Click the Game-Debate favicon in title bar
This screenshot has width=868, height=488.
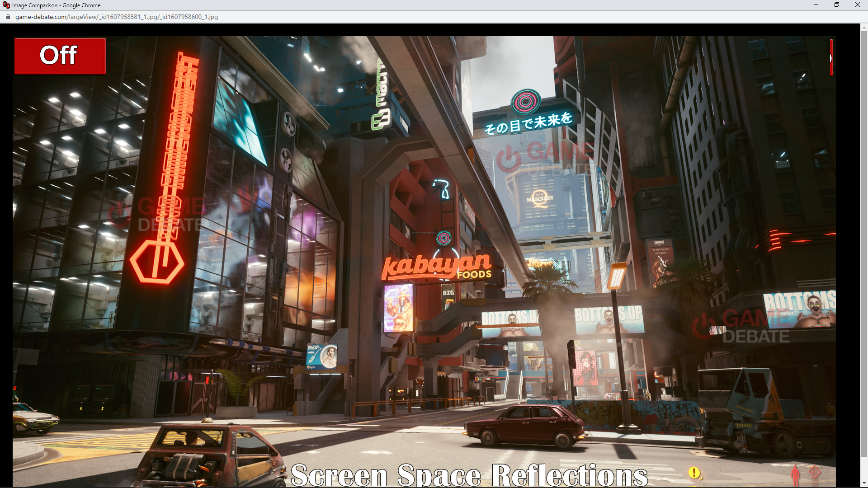coord(6,5)
